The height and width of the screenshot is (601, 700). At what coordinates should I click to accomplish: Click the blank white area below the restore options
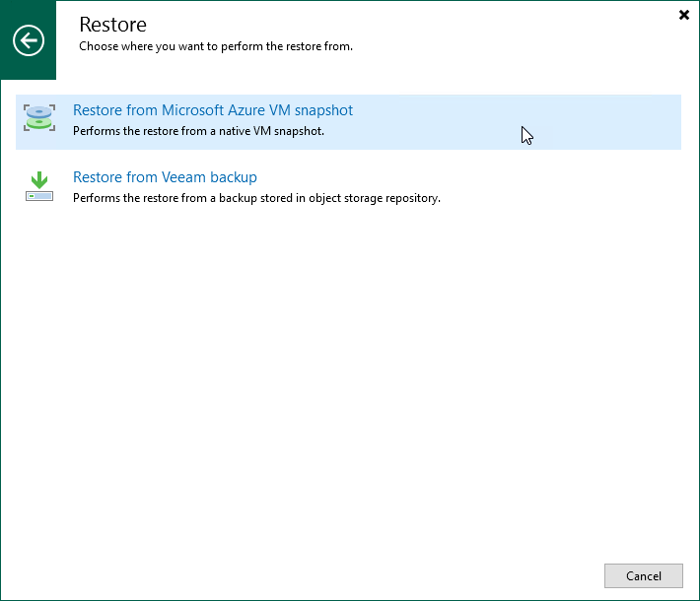tap(345, 374)
